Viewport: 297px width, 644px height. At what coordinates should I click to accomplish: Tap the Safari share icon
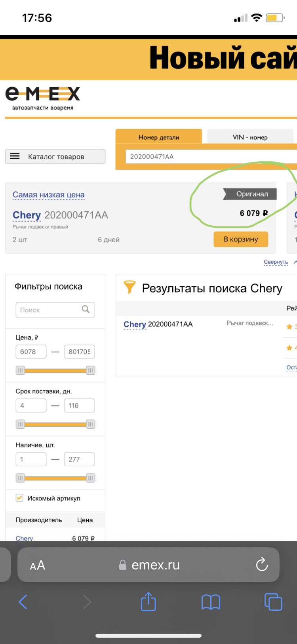pyautogui.click(x=148, y=602)
